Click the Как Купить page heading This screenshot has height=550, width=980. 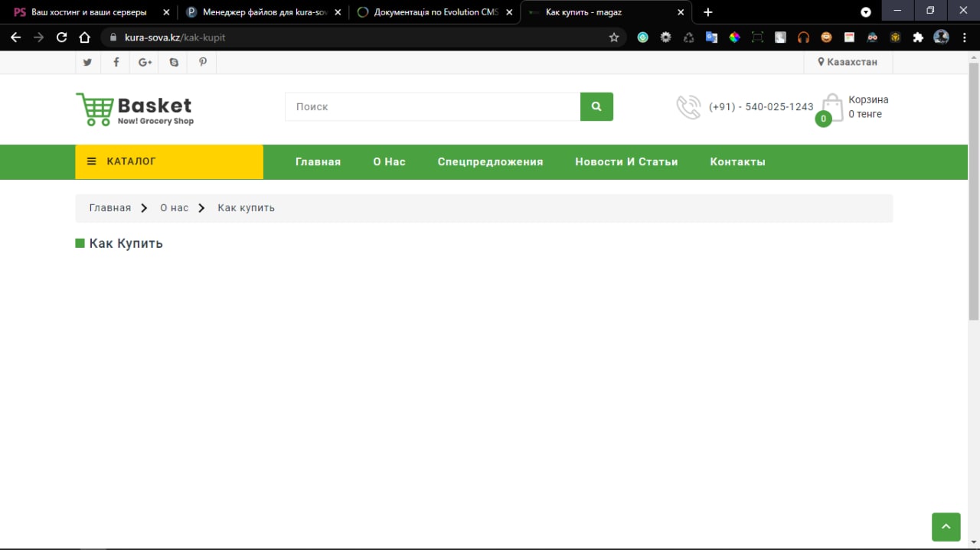click(126, 243)
